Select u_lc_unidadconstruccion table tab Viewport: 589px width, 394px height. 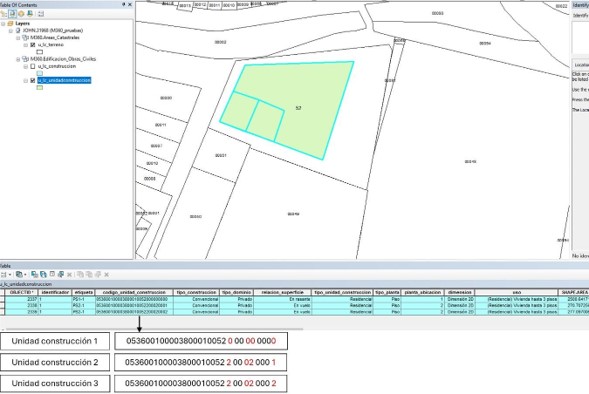[26, 284]
